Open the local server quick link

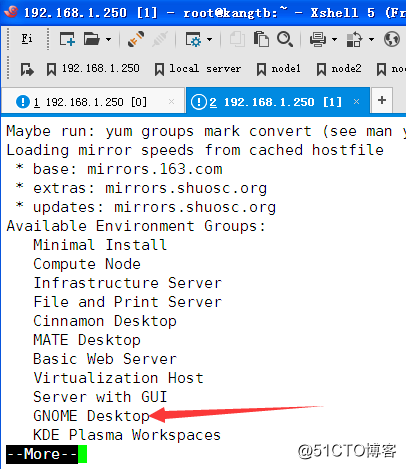coord(198,69)
